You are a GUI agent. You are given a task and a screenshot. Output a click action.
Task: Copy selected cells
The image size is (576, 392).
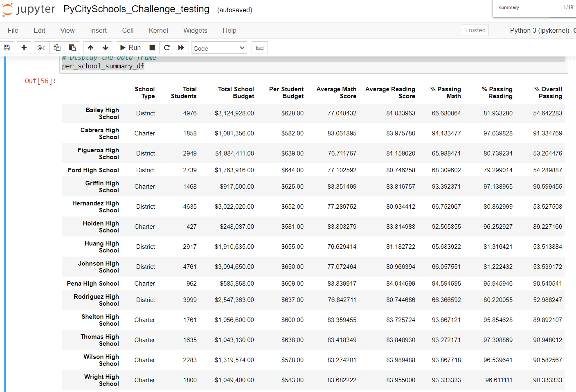57,48
